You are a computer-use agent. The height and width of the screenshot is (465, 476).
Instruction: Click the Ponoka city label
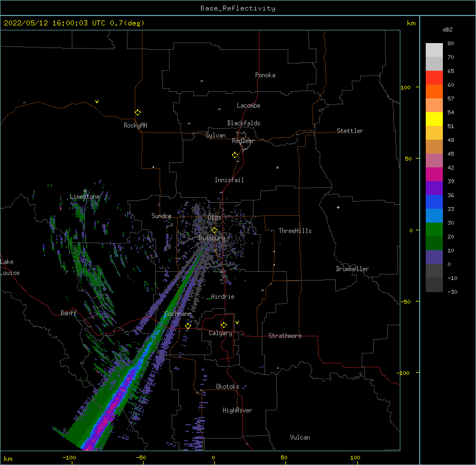265,75
